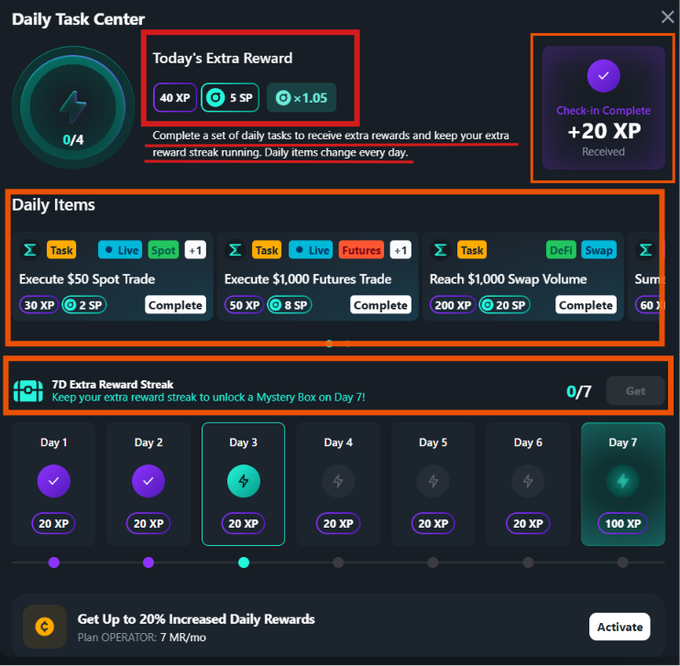
Task: Click the blue Swap tag
Action: (x=598, y=250)
